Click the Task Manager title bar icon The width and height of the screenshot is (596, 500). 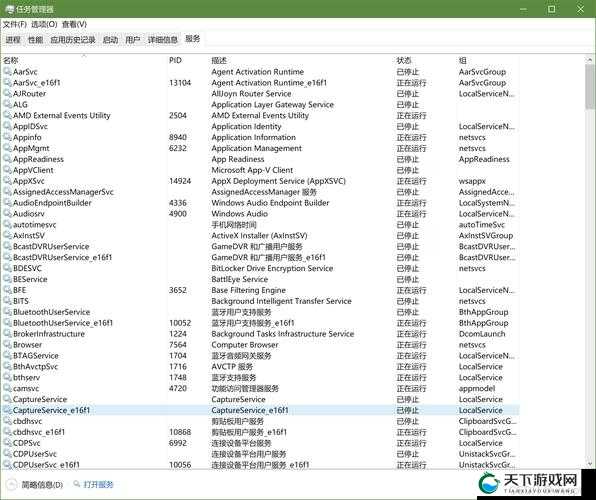9,9
